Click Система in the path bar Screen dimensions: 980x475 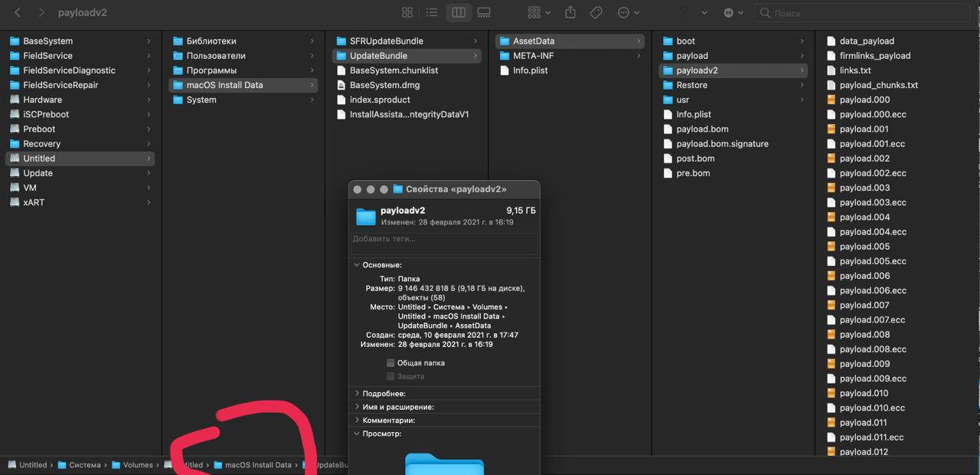click(x=84, y=465)
